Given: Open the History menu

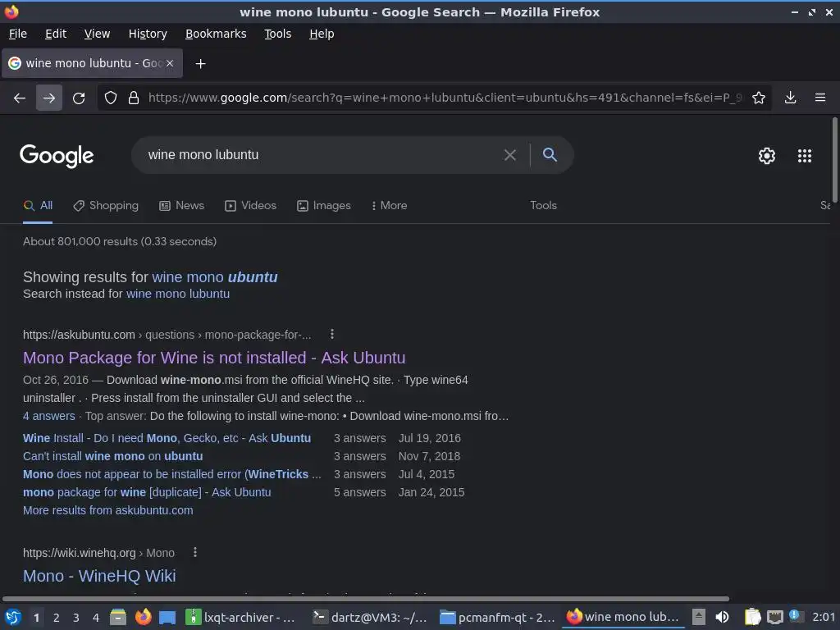Looking at the screenshot, I should pyautogui.click(x=148, y=34).
